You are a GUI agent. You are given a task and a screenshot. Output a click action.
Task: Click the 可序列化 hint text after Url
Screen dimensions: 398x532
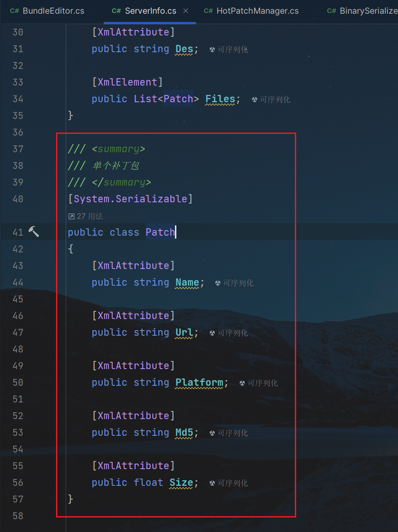coord(233,333)
